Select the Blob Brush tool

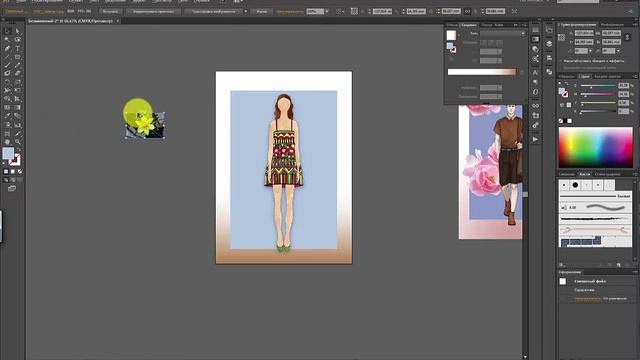point(7,73)
